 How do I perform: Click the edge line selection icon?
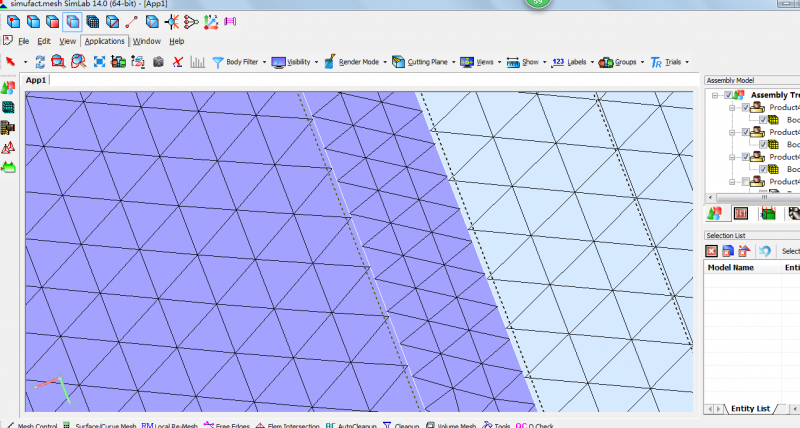pyautogui.click(x=131, y=21)
